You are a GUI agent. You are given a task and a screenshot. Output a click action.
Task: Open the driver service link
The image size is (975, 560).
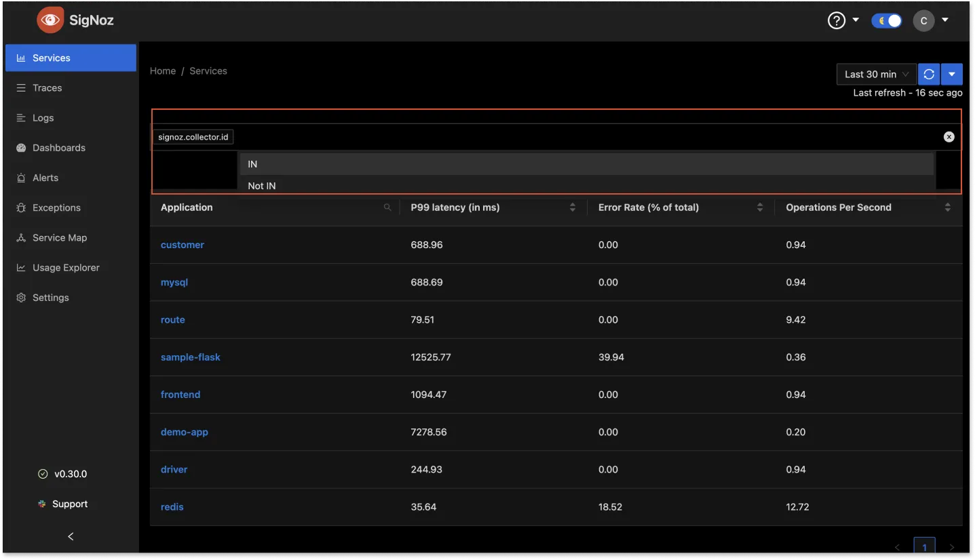(174, 469)
